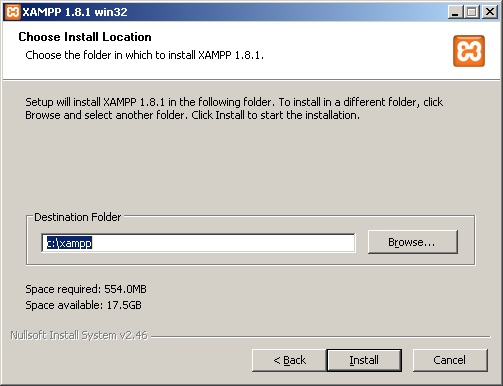Open the Browse... folder picker
This screenshot has width=503, height=386.
tap(413, 242)
